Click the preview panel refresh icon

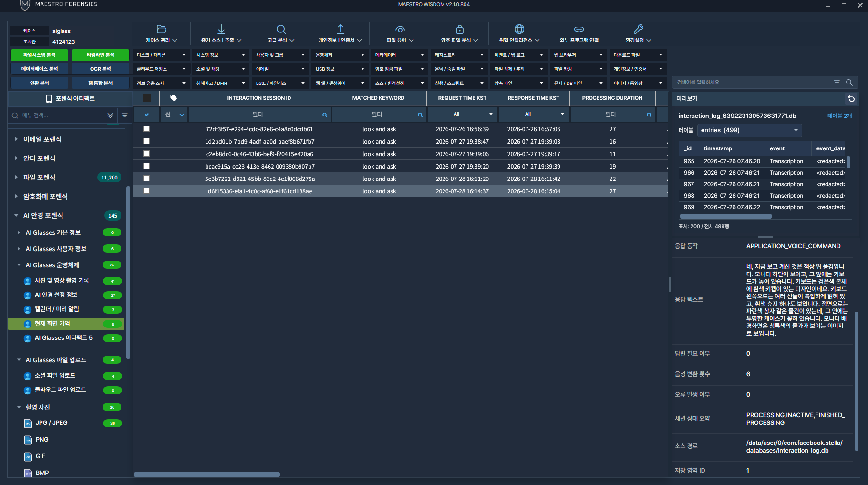click(x=851, y=99)
